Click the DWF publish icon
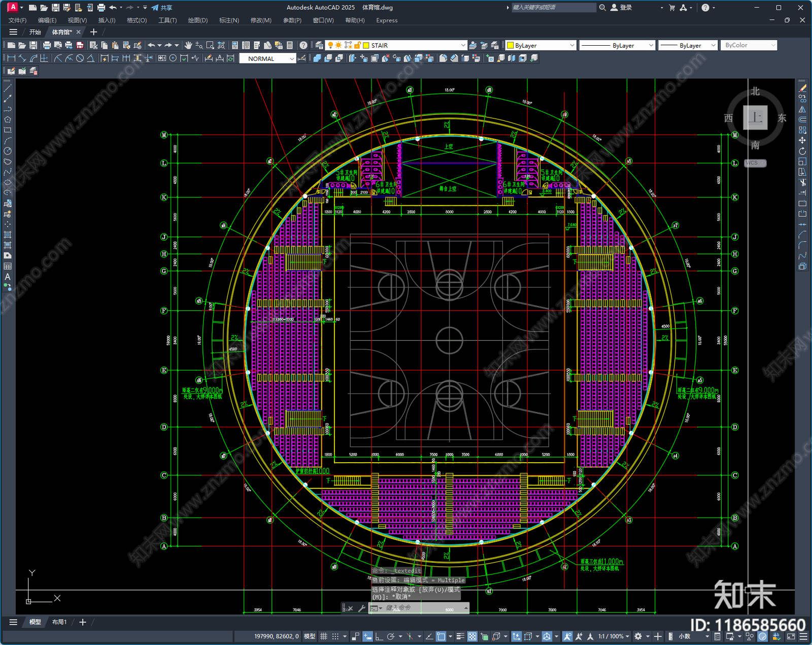The image size is (812, 645). [x=80, y=45]
